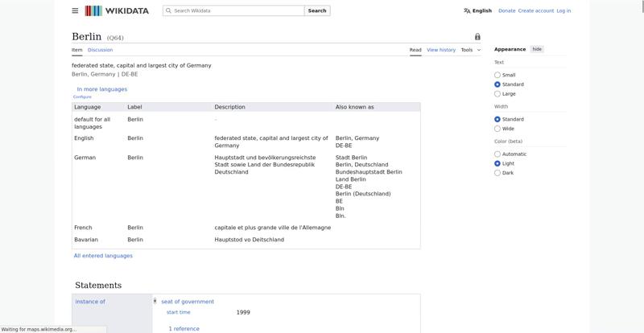Screen dimensions: 644x333
Task: Open All entered languages link
Action: click(x=103, y=256)
